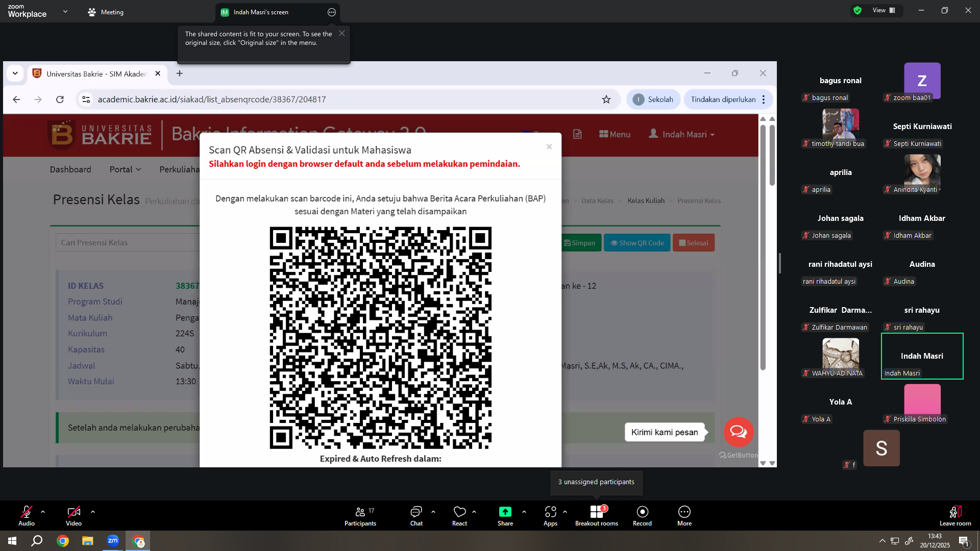This screenshot has width=980, height=551.
Task: Click the green Share screen icon
Action: tap(505, 512)
